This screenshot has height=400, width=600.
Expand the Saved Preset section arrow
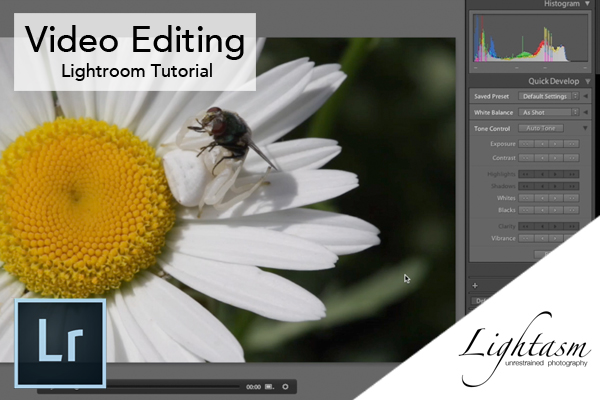pos(585,96)
